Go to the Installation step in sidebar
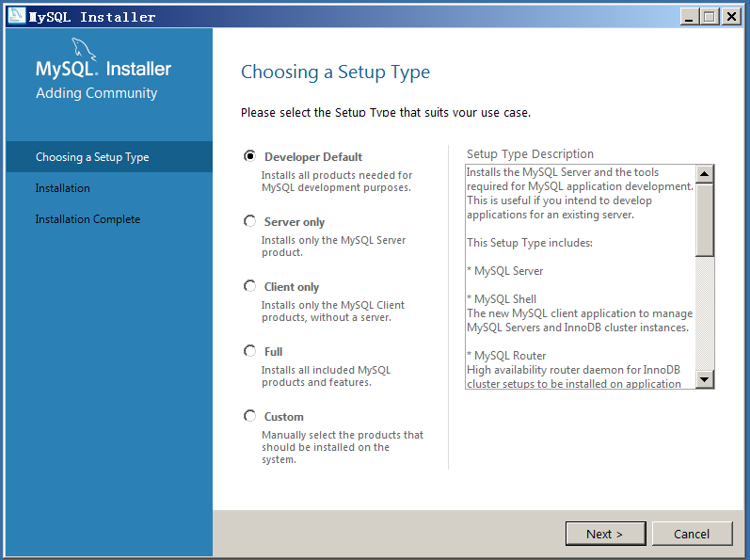 tap(63, 188)
